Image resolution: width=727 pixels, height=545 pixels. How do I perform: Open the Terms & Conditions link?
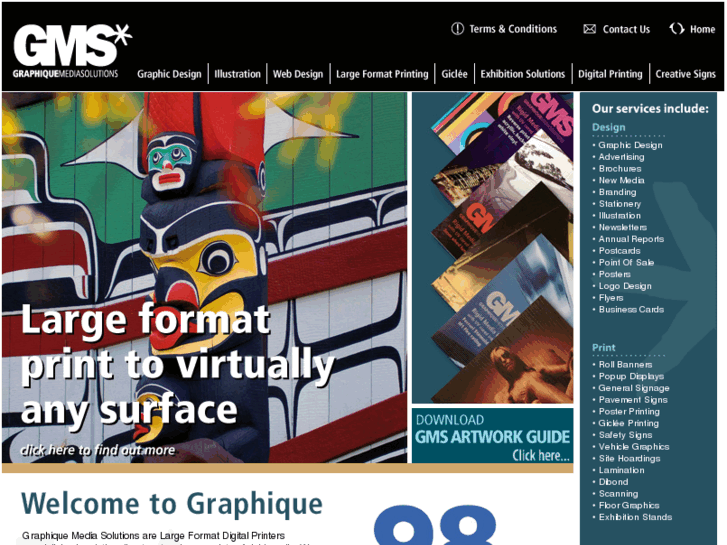pyautogui.click(x=513, y=29)
